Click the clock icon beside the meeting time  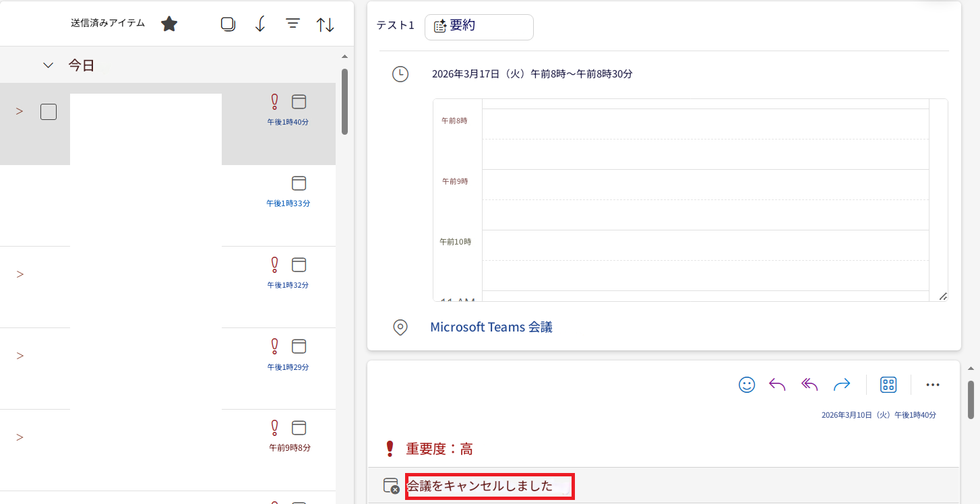click(x=400, y=74)
